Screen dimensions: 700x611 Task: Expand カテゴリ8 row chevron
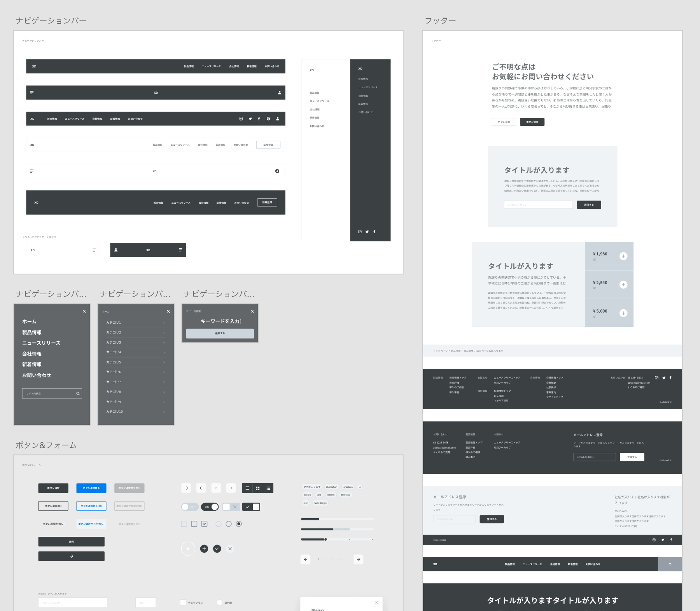pos(164,392)
